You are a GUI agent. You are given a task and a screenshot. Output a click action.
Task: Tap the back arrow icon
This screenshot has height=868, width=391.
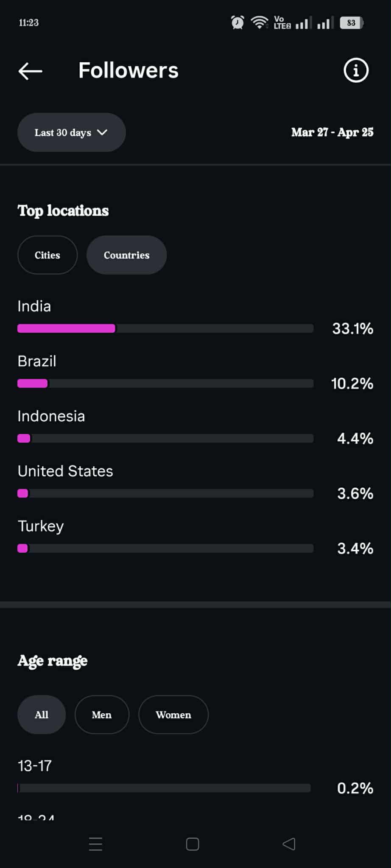click(30, 71)
